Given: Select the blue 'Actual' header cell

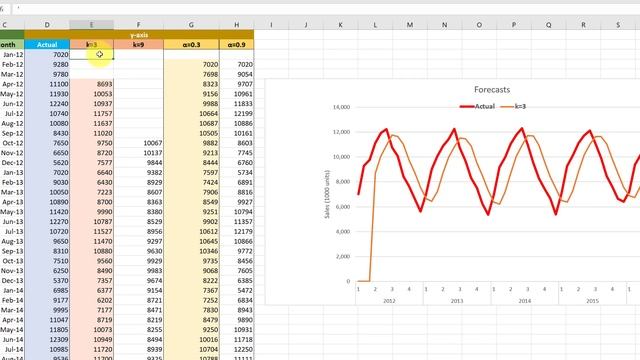Looking at the screenshot, I should click(47, 44).
